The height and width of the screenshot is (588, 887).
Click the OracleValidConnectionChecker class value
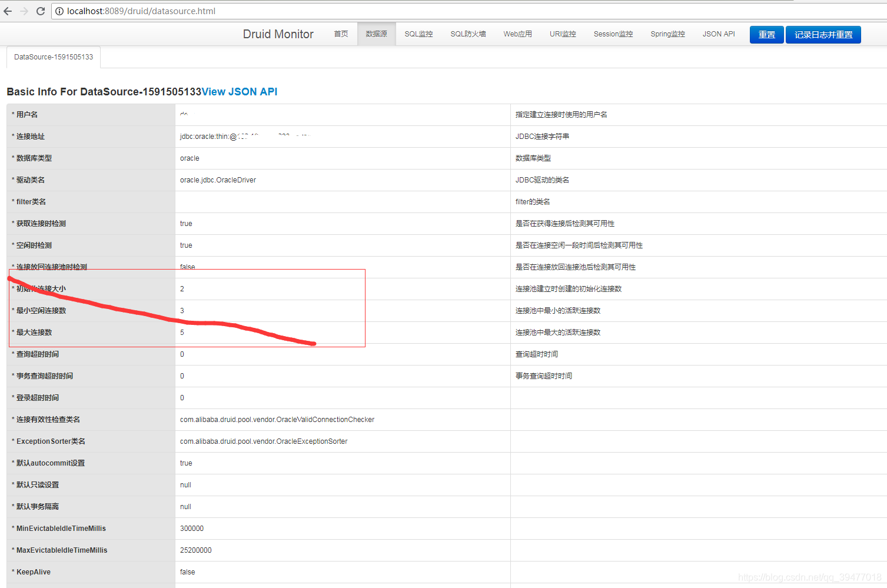click(x=277, y=420)
